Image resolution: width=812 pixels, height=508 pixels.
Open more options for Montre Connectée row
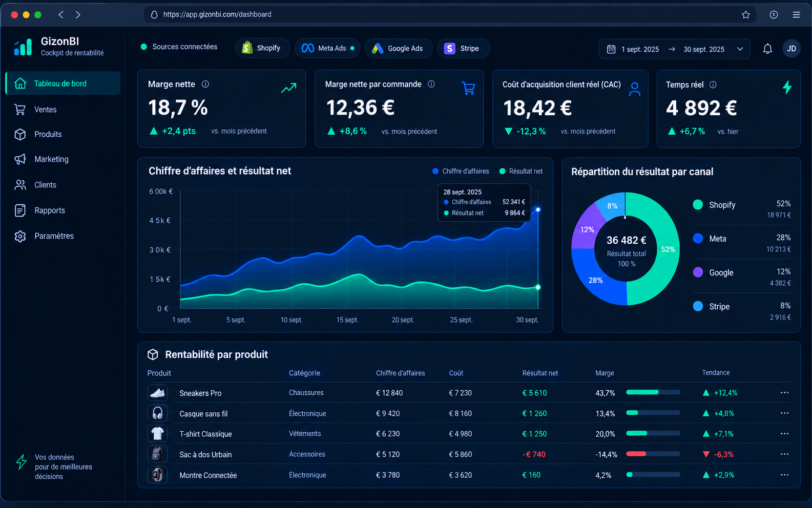(x=784, y=475)
